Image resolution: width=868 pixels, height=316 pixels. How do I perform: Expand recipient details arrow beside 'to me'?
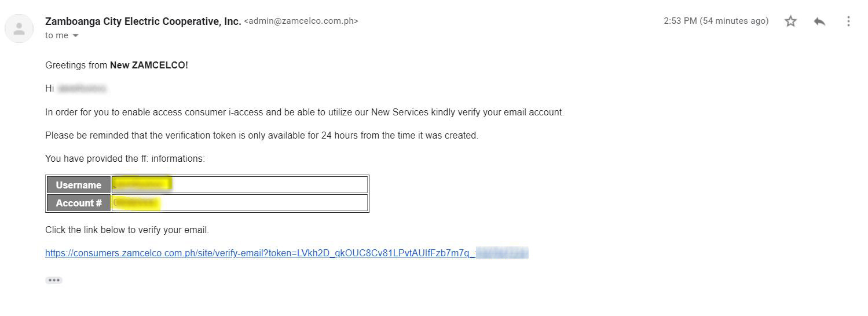(75, 36)
